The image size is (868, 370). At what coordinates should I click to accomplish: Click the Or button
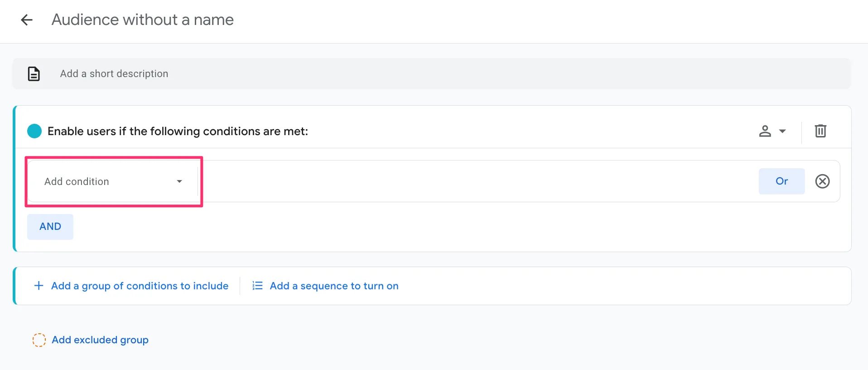[x=781, y=181]
